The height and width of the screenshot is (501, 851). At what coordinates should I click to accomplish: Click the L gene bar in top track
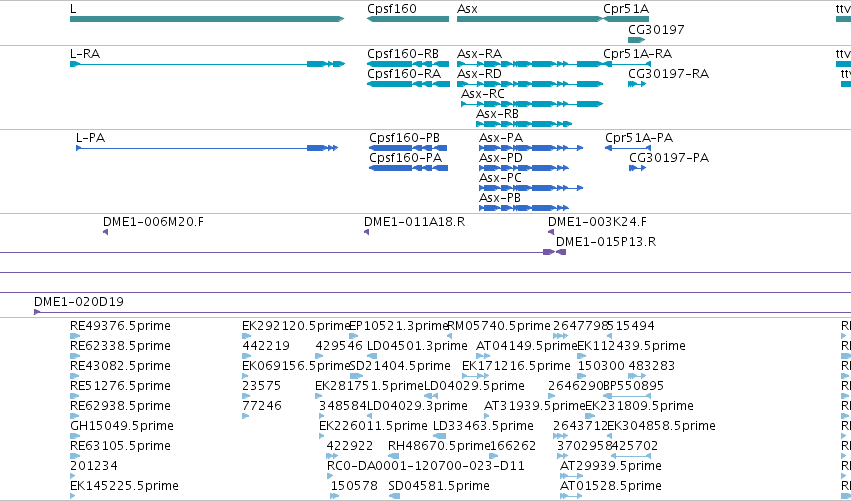point(207,19)
